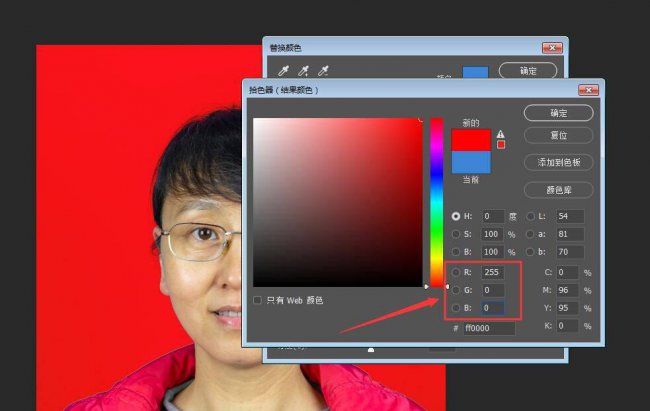Select the L lightness radio button
The height and width of the screenshot is (411, 650).
tap(531, 216)
